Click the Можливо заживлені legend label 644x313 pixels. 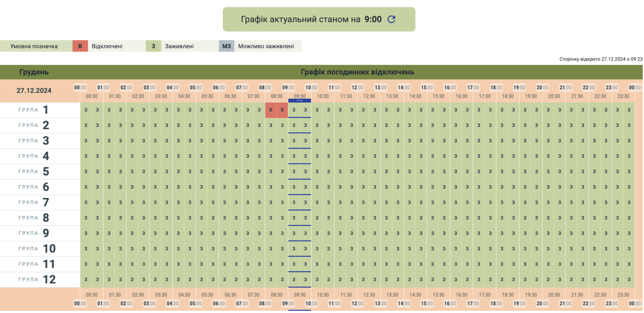(266, 46)
